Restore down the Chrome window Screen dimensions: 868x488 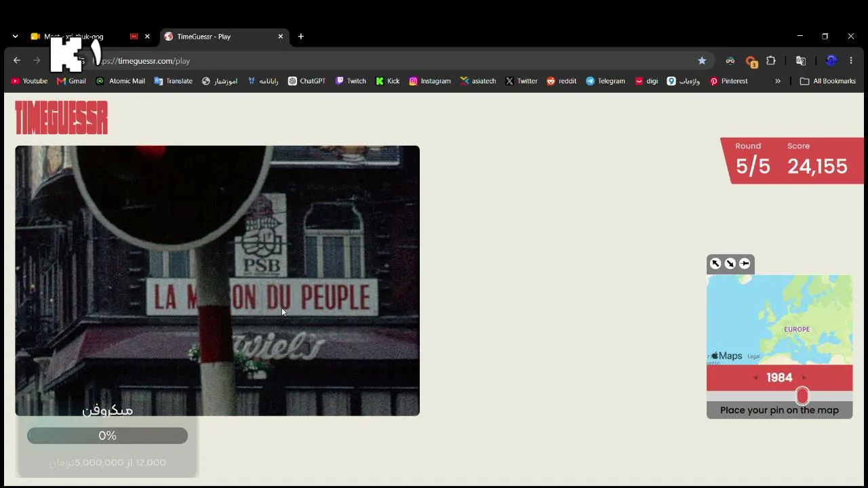pyautogui.click(x=825, y=36)
